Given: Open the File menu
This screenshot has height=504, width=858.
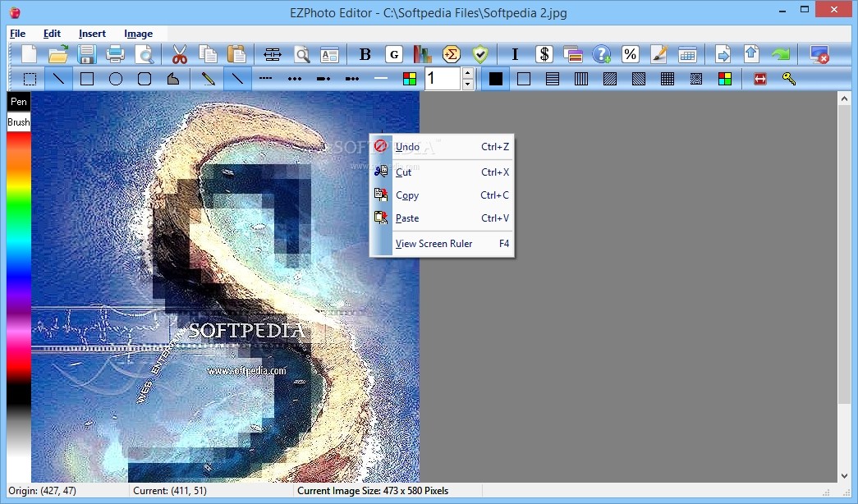Looking at the screenshot, I should (17, 34).
